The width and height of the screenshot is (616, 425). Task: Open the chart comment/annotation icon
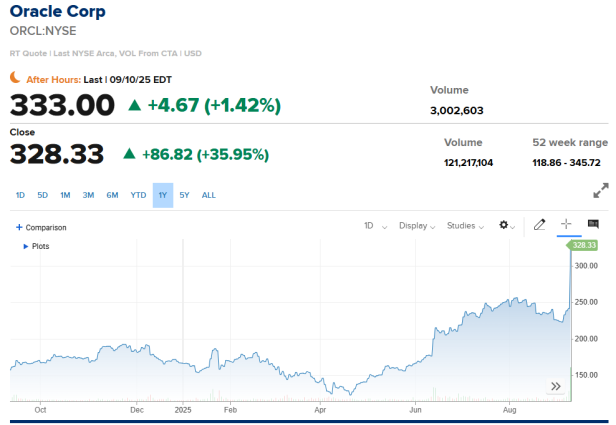[x=593, y=225]
